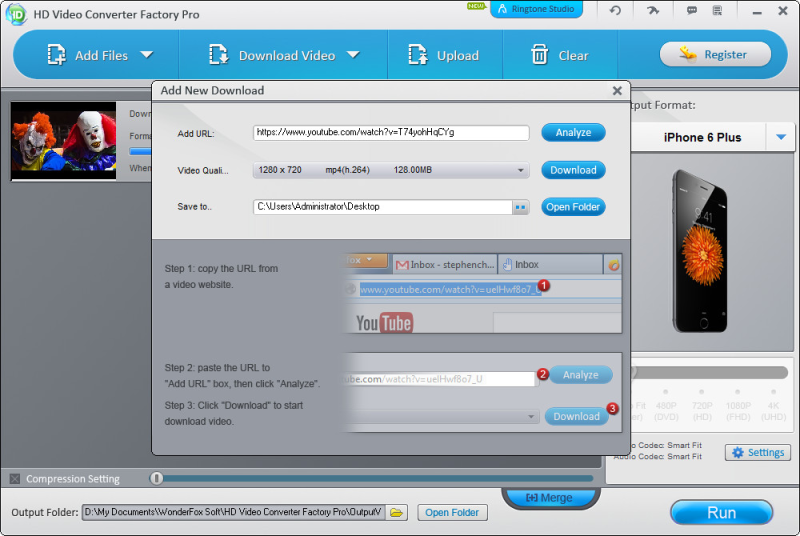
Task: Click the Compression Setting slider handle
Action: (156, 478)
